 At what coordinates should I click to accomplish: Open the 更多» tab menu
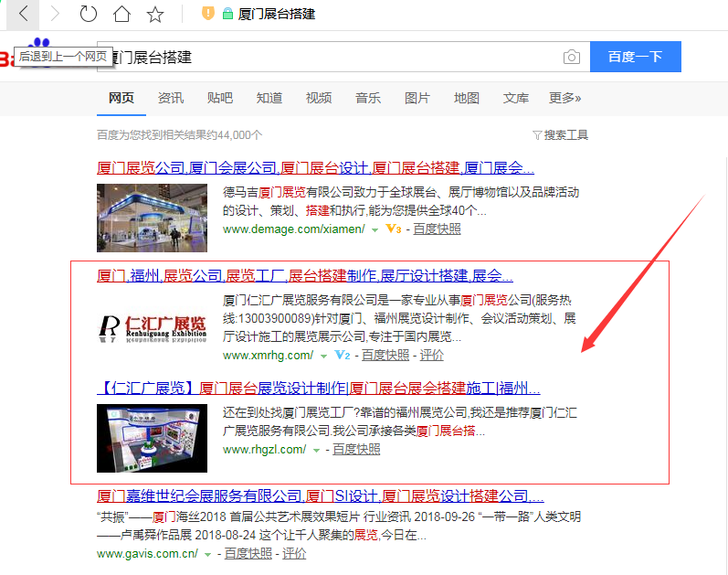(x=564, y=98)
